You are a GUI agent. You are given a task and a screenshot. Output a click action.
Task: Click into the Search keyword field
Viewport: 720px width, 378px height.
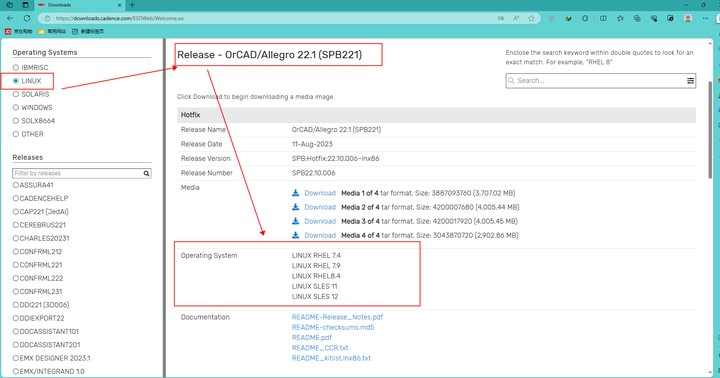click(596, 81)
